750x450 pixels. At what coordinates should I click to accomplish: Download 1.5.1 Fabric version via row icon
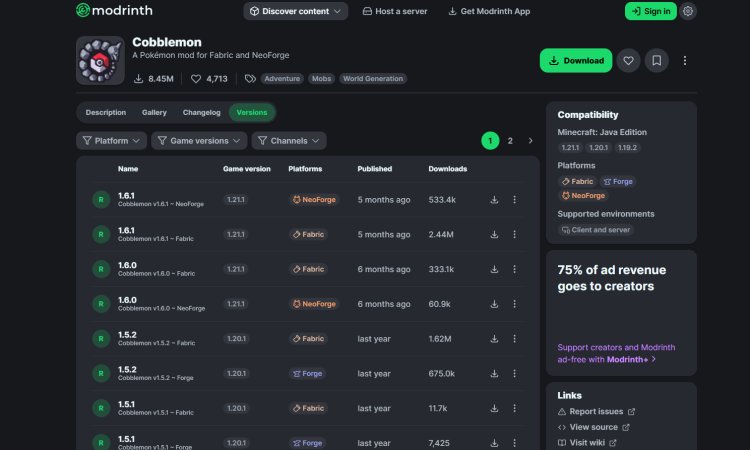point(494,408)
